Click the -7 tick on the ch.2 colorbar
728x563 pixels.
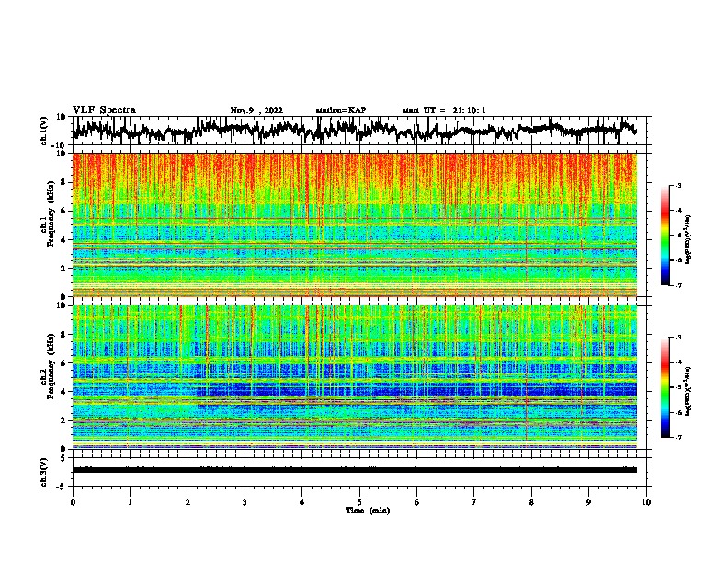[x=678, y=437]
